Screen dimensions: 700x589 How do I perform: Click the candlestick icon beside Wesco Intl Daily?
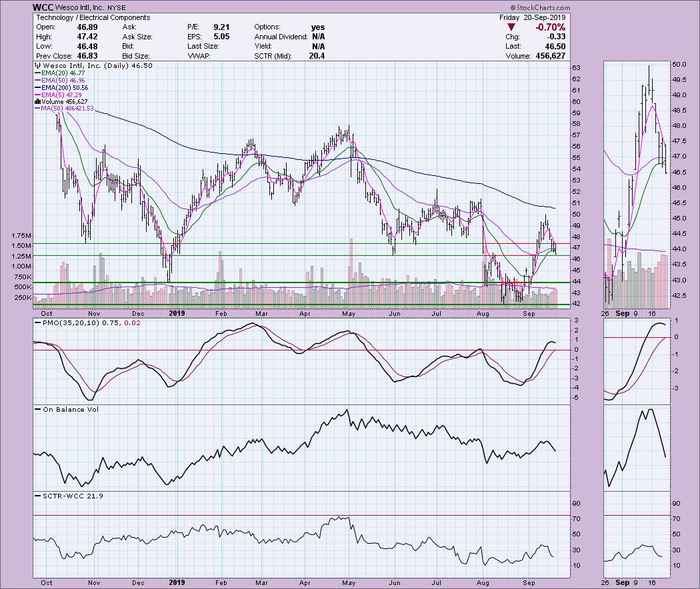pos(37,67)
